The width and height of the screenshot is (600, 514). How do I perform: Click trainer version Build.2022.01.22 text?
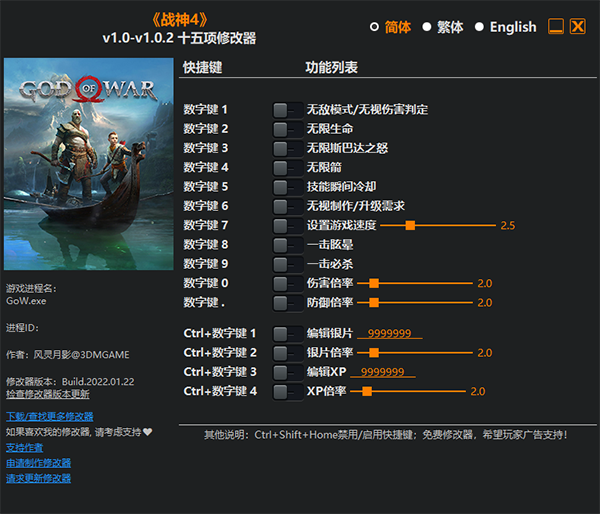[x=98, y=382]
